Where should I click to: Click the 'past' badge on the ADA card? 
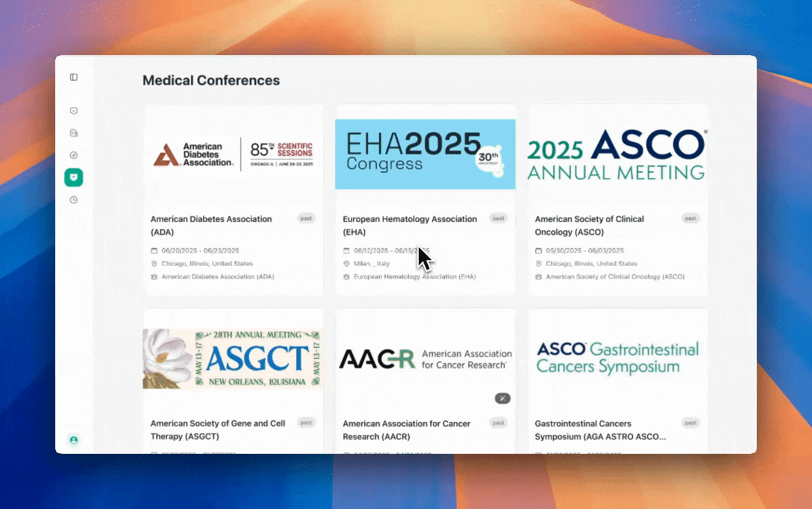pos(306,218)
